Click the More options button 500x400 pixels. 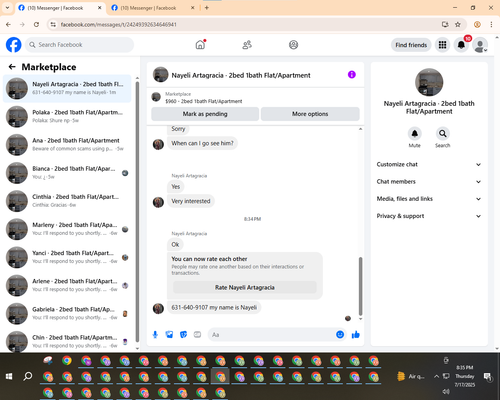point(310,114)
